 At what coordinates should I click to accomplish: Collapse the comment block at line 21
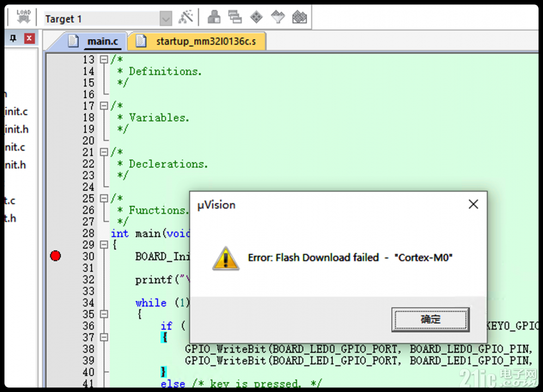click(104, 152)
